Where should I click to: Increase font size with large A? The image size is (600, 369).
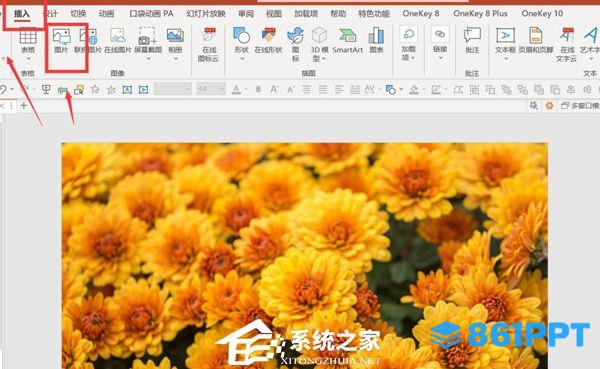coord(274,90)
